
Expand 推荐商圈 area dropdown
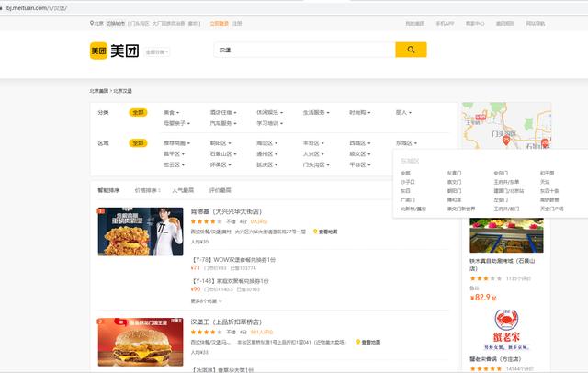pos(176,143)
